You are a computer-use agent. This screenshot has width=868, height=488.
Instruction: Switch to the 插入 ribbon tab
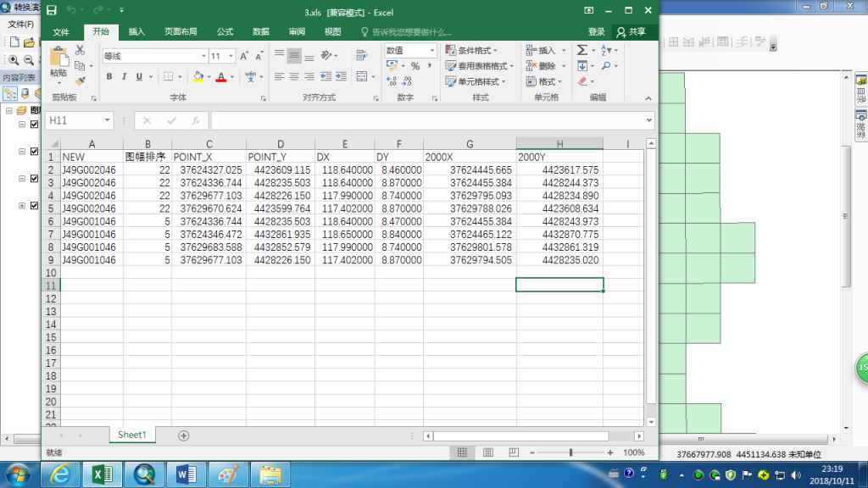136,32
